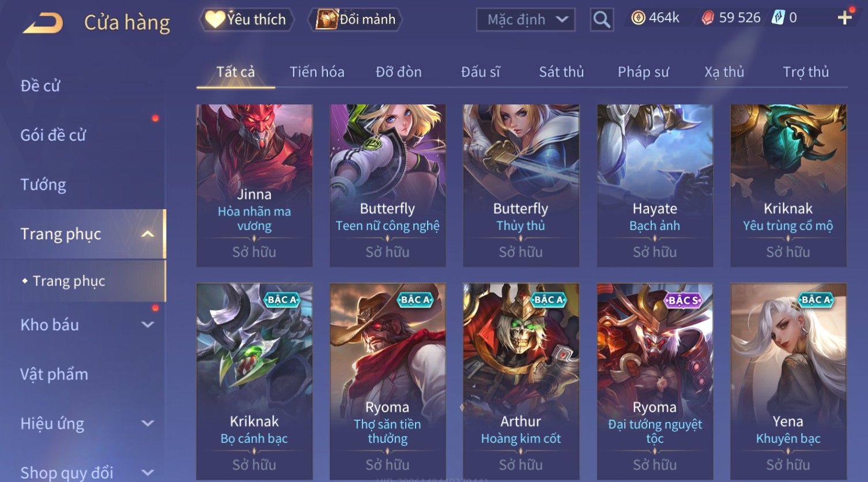The height and width of the screenshot is (482, 868).
Task: Expand the Kho báu sidebar section
Action: coord(148,325)
